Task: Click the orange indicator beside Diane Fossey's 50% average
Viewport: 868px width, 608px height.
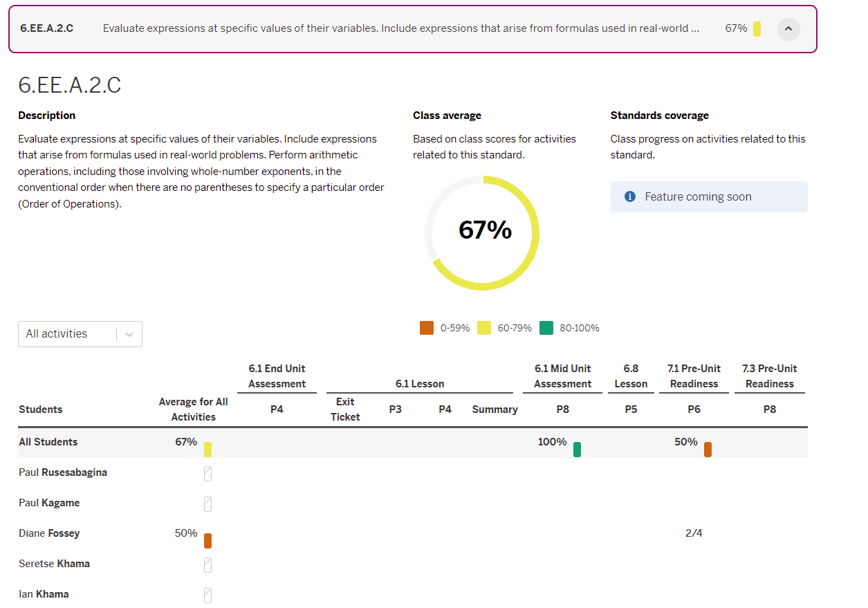Action: 207,540
